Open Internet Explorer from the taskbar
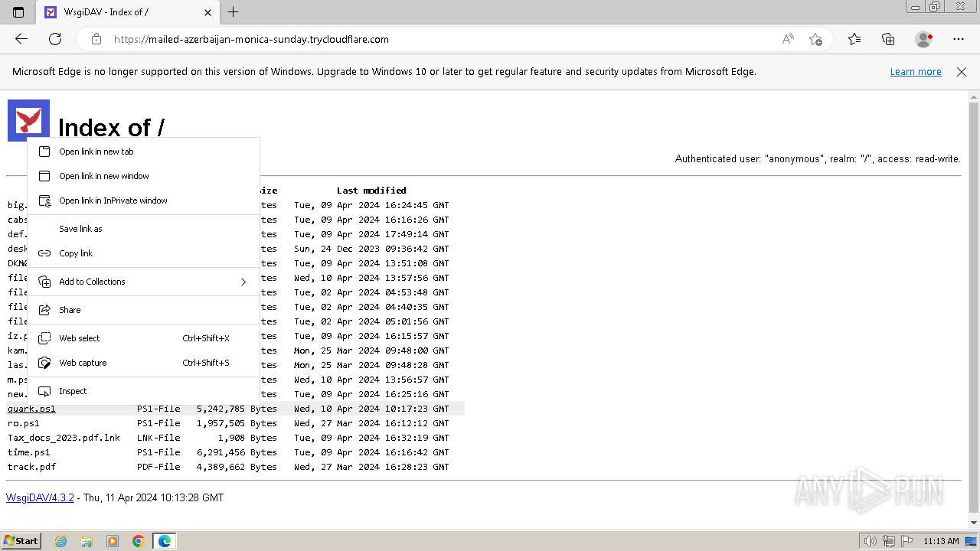980x551 pixels. tap(60, 541)
